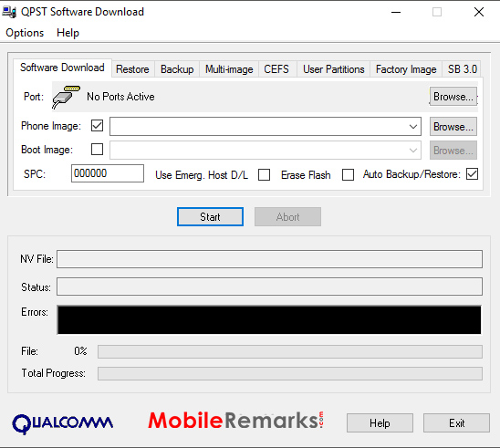Disable the Auto Backup/Restore checkbox
This screenshot has width=500, height=448.
click(473, 174)
